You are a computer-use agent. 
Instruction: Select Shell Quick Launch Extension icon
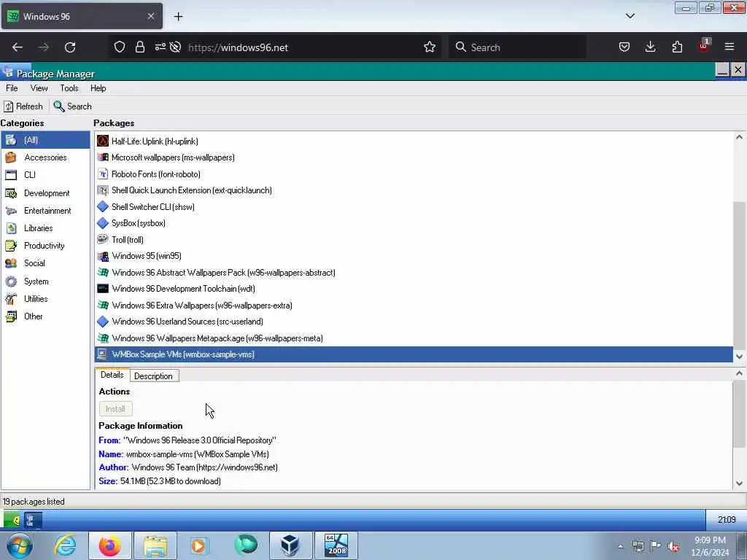pos(103,190)
